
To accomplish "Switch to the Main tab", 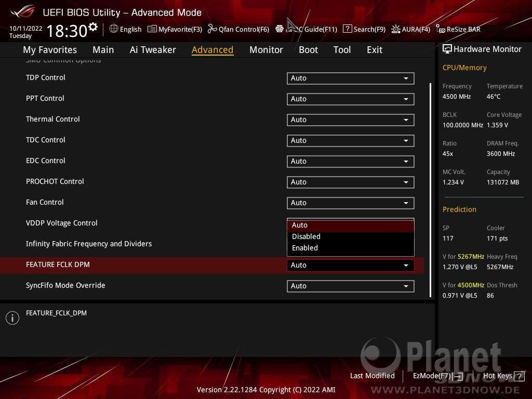I will tap(103, 50).
